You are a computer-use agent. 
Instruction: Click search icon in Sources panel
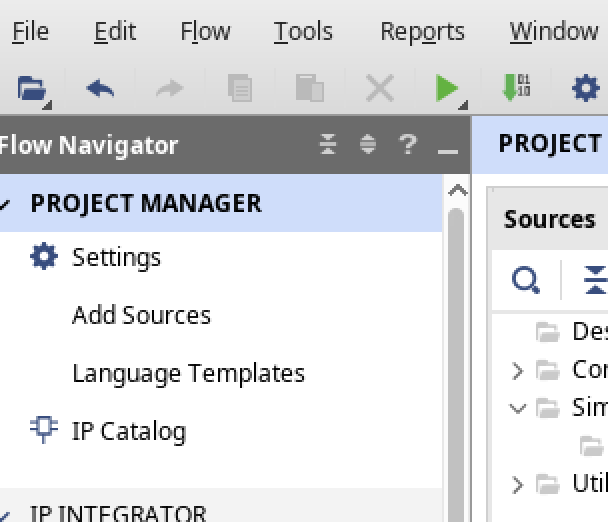526,280
